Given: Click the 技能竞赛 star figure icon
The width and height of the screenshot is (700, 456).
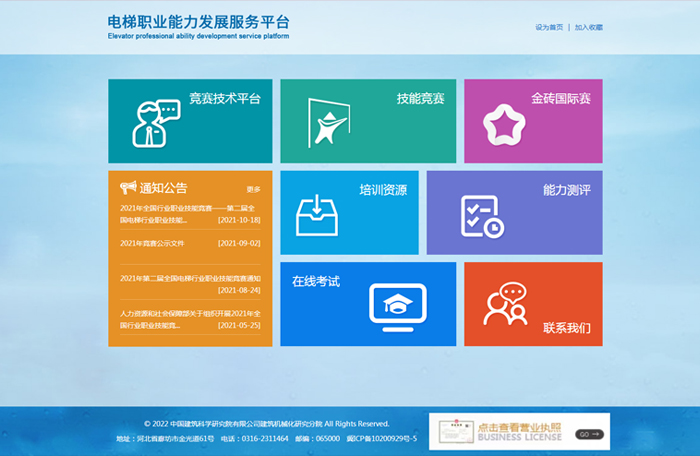Looking at the screenshot, I should pos(329,123).
